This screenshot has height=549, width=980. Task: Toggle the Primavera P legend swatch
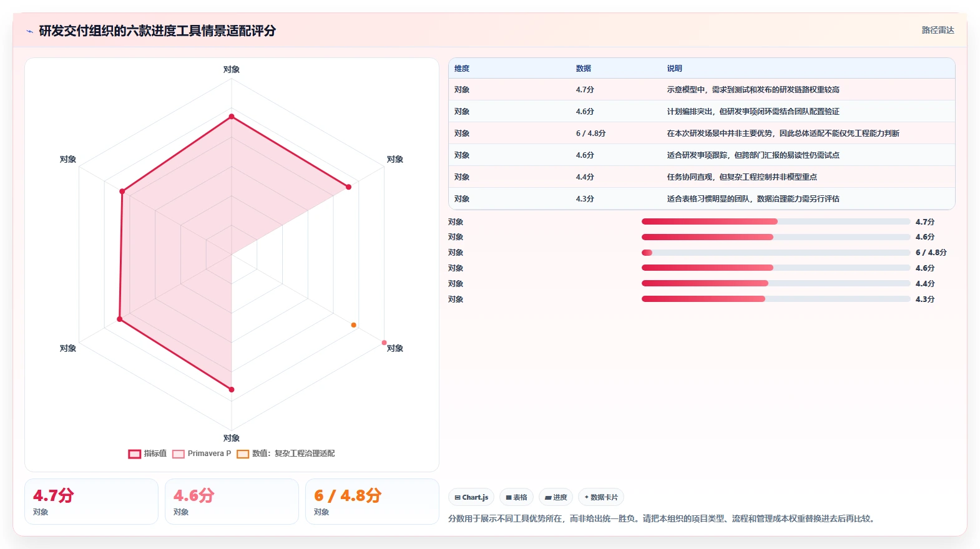179,454
